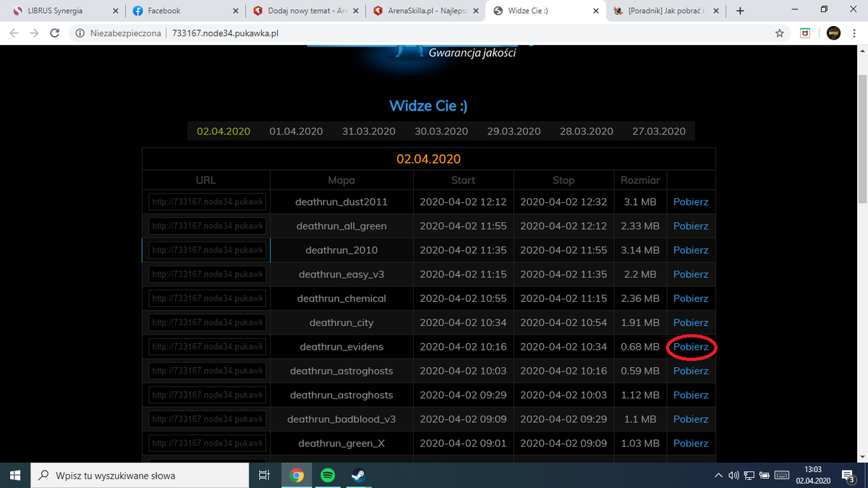The width and height of the screenshot is (868, 488).
Task: Open Steam from the taskbar
Action: tap(358, 476)
